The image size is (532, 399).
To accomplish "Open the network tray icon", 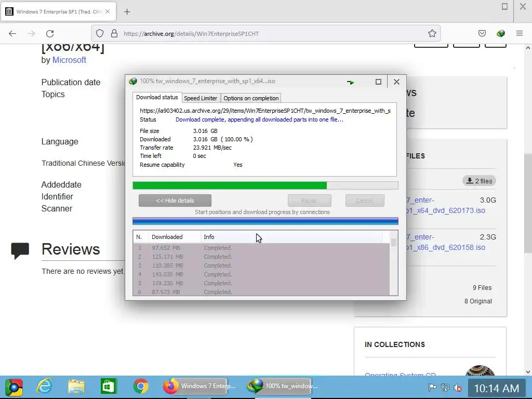I will (x=445, y=387).
